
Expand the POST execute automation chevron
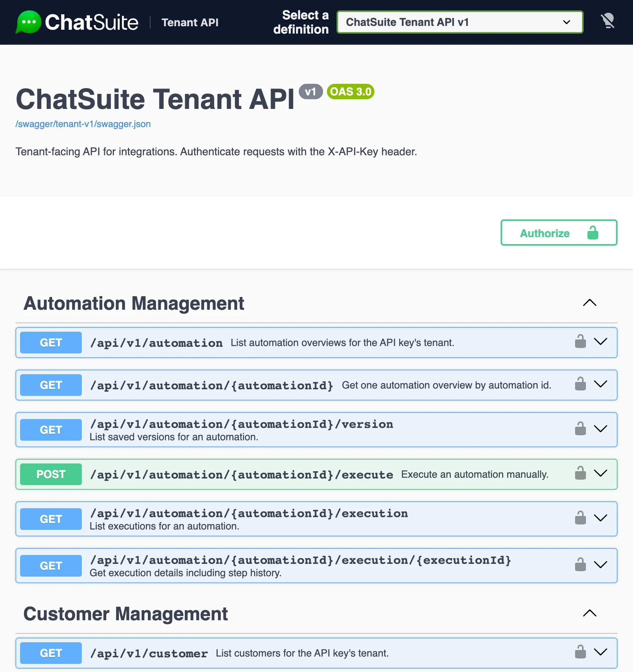601,473
